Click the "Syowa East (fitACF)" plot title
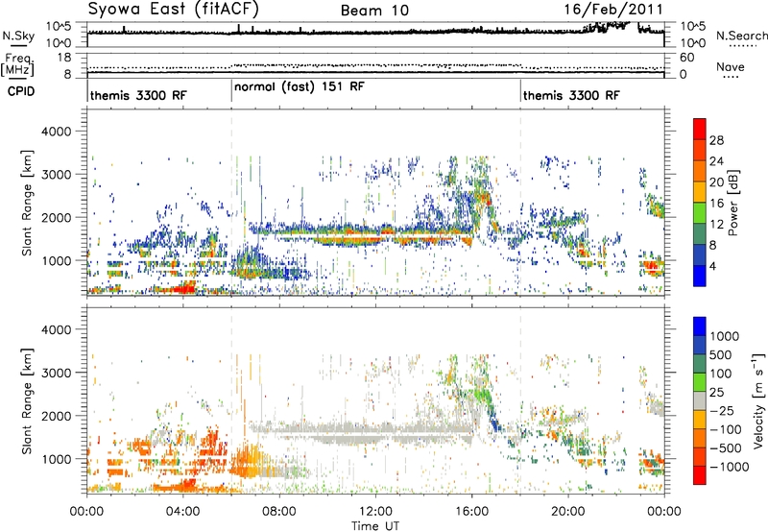This screenshot has height=532, width=768. (174, 10)
